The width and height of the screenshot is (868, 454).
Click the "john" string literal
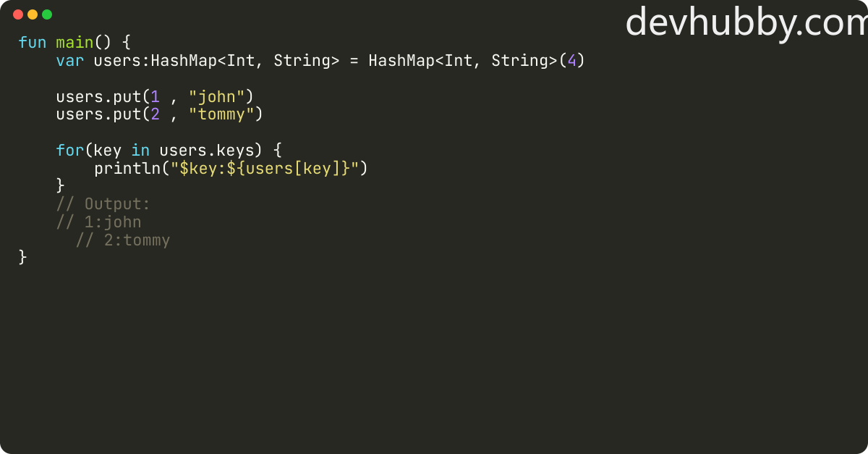(x=217, y=97)
